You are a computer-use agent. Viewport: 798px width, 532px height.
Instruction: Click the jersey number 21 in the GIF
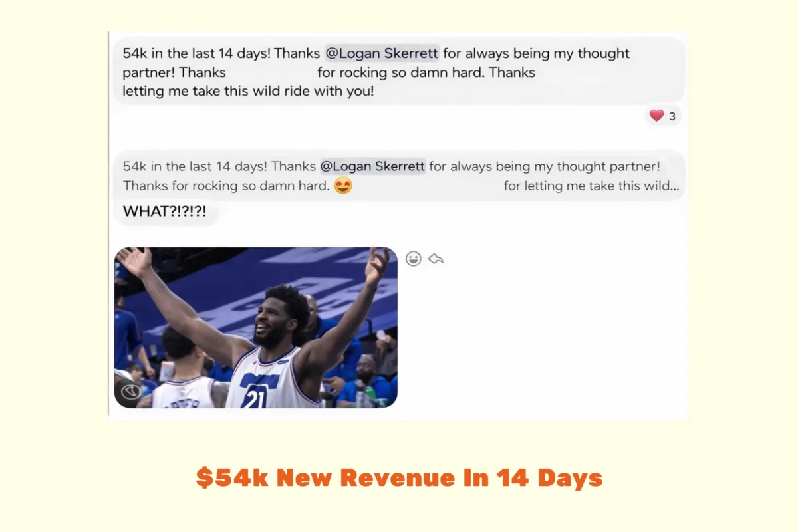(x=256, y=397)
